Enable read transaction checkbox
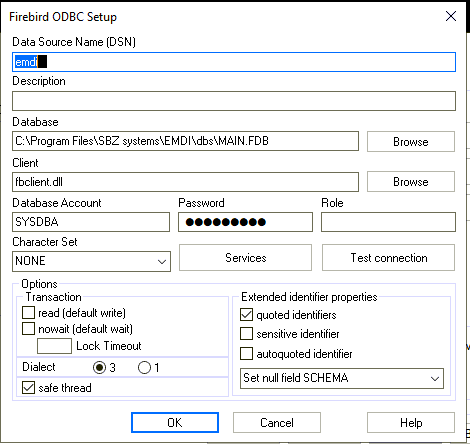470x445 pixels. click(x=28, y=313)
